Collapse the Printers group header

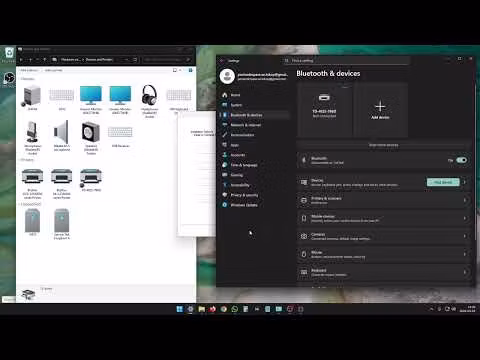[27, 160]
